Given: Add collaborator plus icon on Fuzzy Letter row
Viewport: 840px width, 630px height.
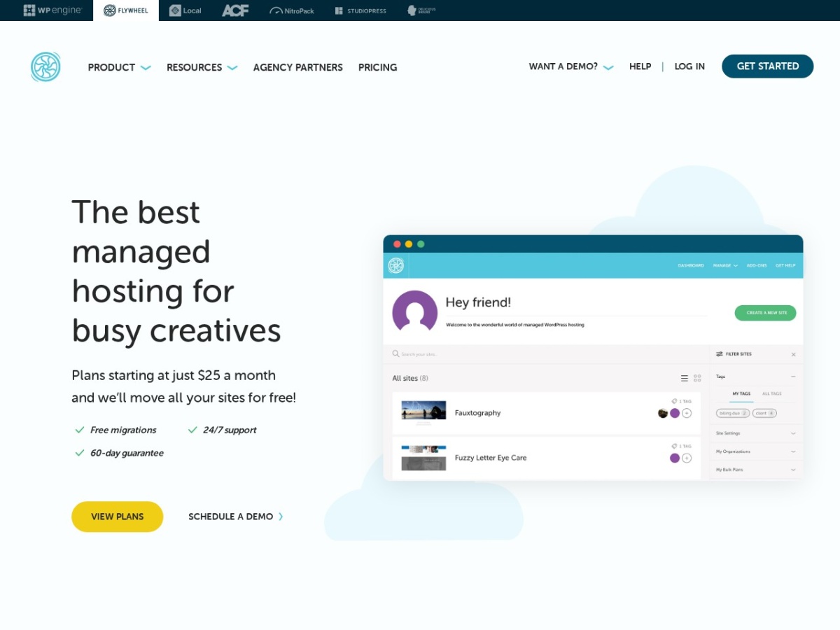Looking at the screenshot, I should click(x=687, y=458).
